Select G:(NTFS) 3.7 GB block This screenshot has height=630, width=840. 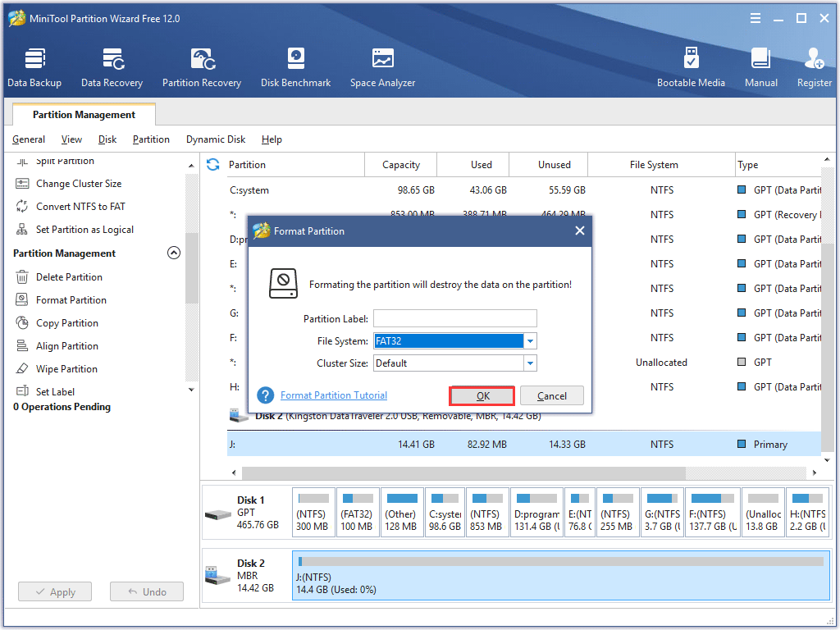pos(662,514)
